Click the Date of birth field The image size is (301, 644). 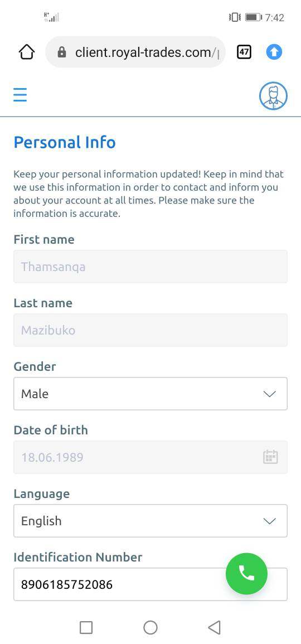[151, 457]
